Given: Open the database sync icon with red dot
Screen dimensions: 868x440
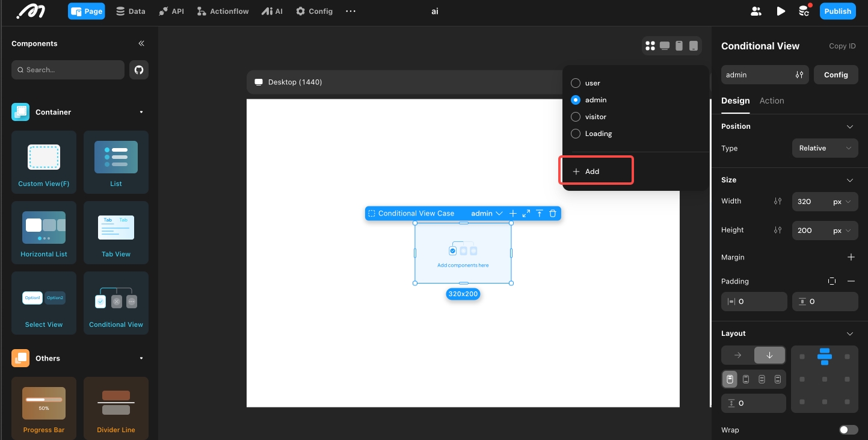Looking at the screenshot, I should (804, 11).
